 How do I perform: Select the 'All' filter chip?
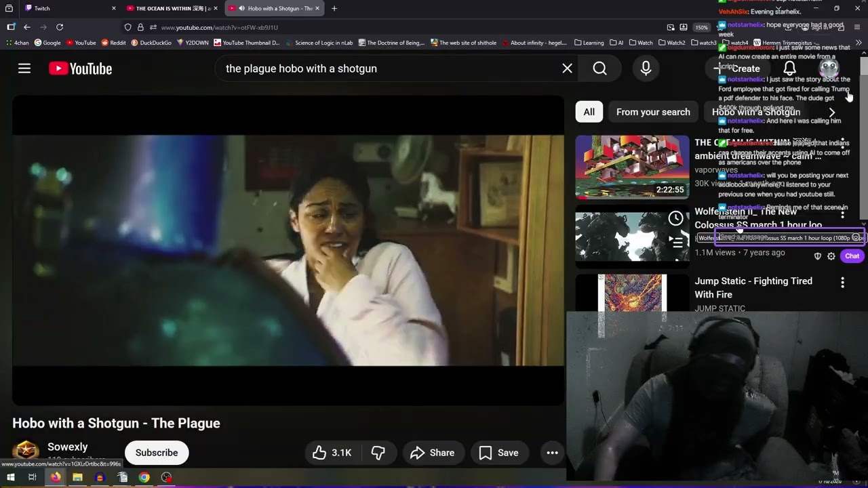[589, 112]
